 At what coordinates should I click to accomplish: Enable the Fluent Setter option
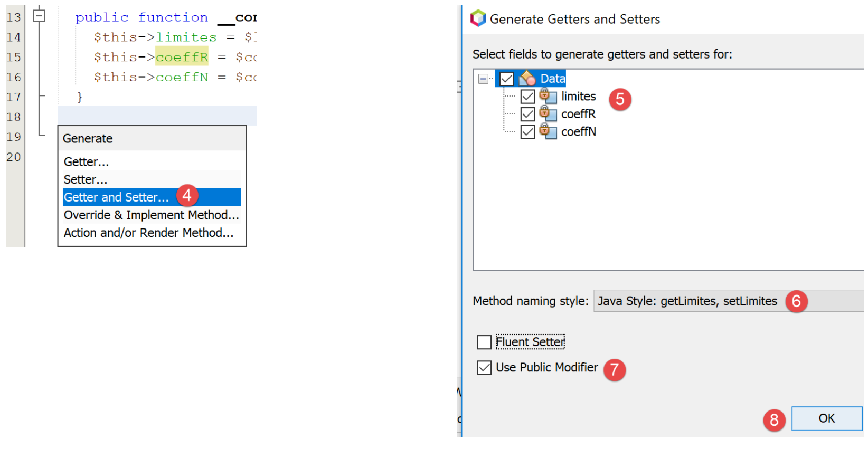(484, 342)
